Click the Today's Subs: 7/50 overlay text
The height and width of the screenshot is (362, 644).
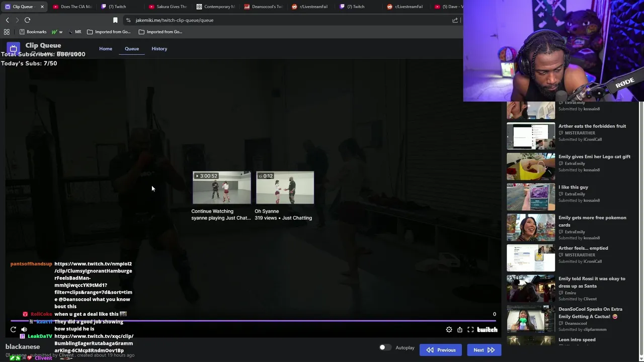29,63
